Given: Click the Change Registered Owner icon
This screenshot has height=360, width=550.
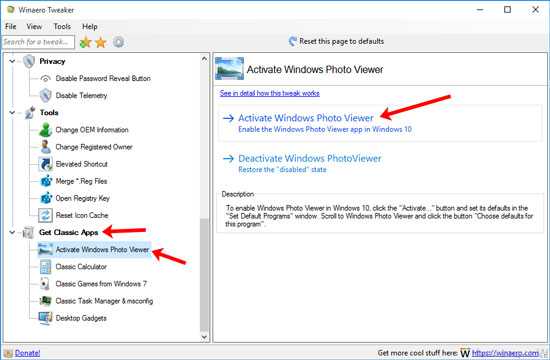Looking at the screenshot, I should [46, 147].
